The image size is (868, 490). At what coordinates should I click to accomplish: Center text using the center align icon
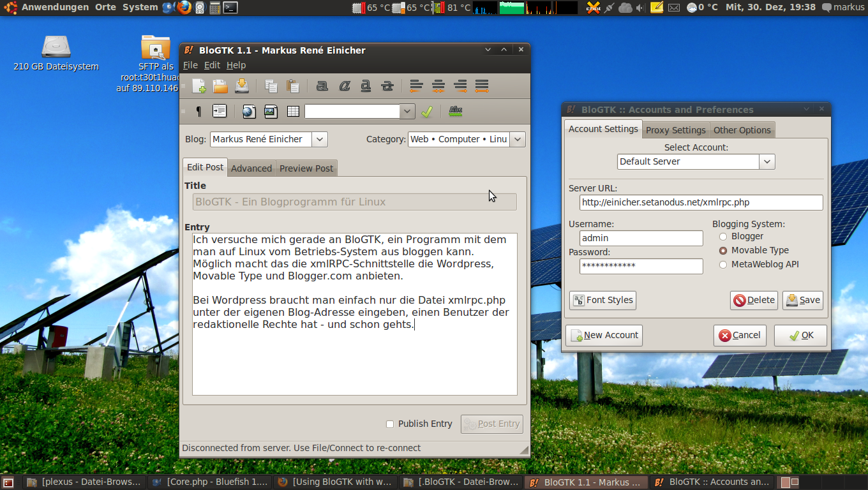(438, 86)
